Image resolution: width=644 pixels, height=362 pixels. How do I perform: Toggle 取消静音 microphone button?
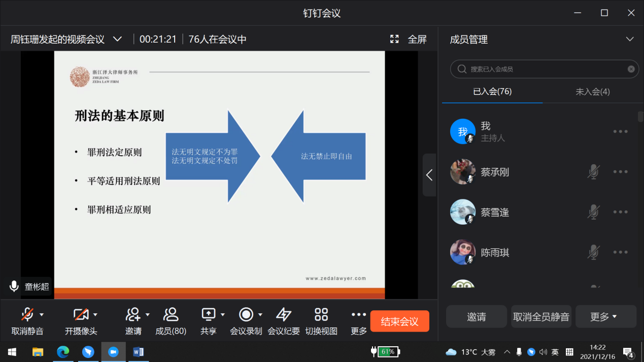click(x=27, y=315)
